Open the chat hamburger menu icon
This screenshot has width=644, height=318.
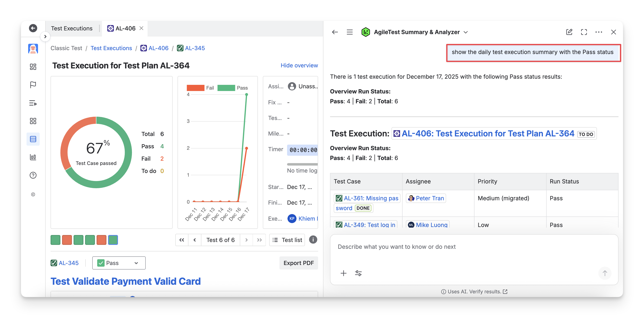tap(350, 32)
